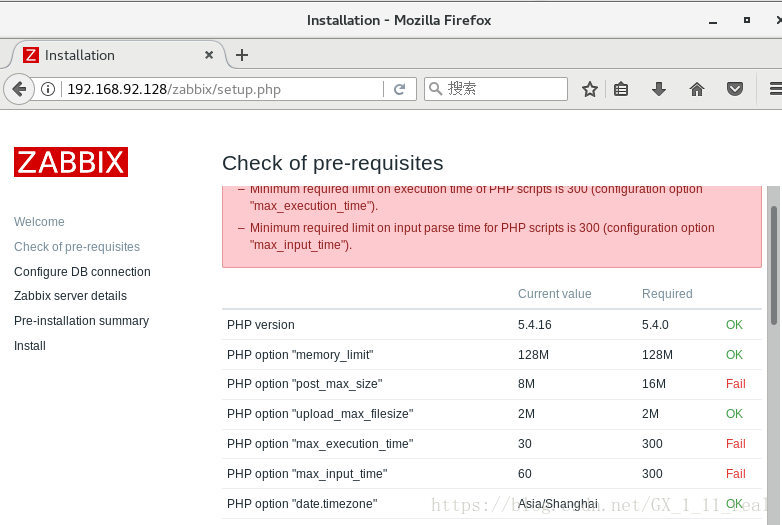Click the search magnifier icon
The image size is (782, 525).
[435, 89]
